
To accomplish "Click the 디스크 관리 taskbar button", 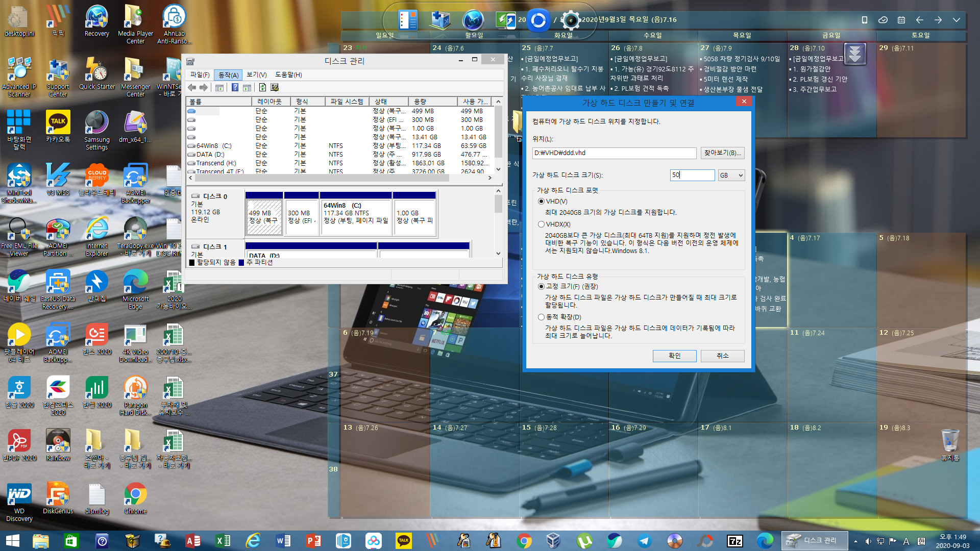I will pyautogui.click(x=814, y=541).
